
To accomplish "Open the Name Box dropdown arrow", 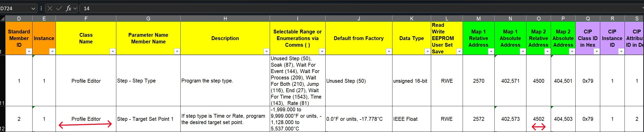I will [33, 8].
